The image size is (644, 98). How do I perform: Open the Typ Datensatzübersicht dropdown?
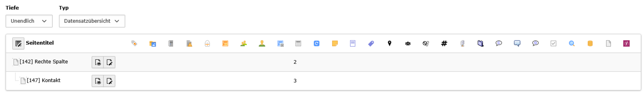pos(92,21)
